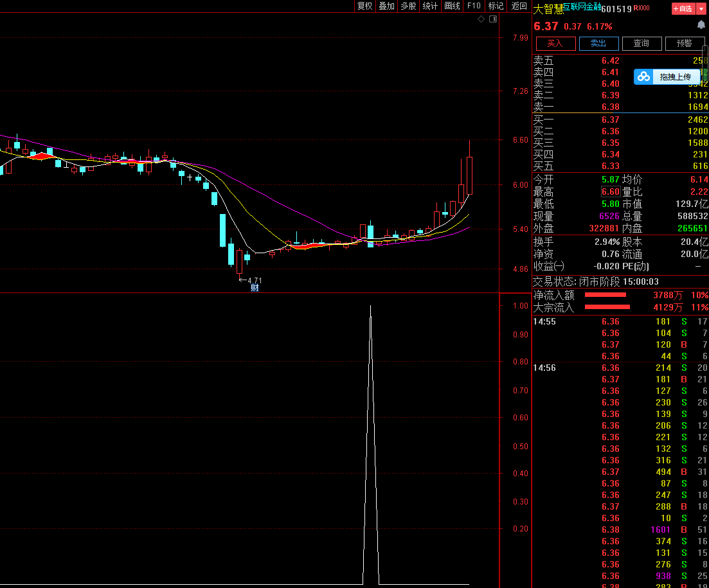Select the 卖一 row at 6.38
The height and width of the screenshot is (588, 709).
[620, 107]
